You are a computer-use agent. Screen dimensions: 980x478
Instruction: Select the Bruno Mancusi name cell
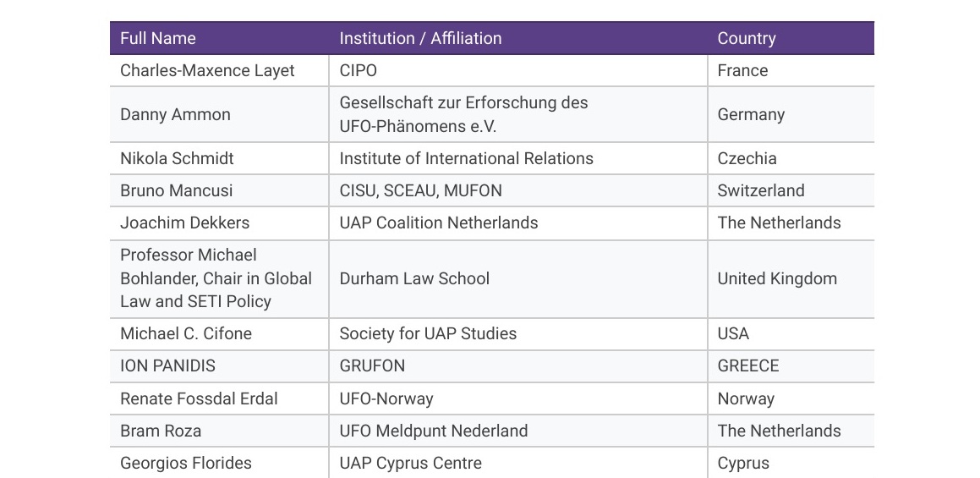coord(176,190)
